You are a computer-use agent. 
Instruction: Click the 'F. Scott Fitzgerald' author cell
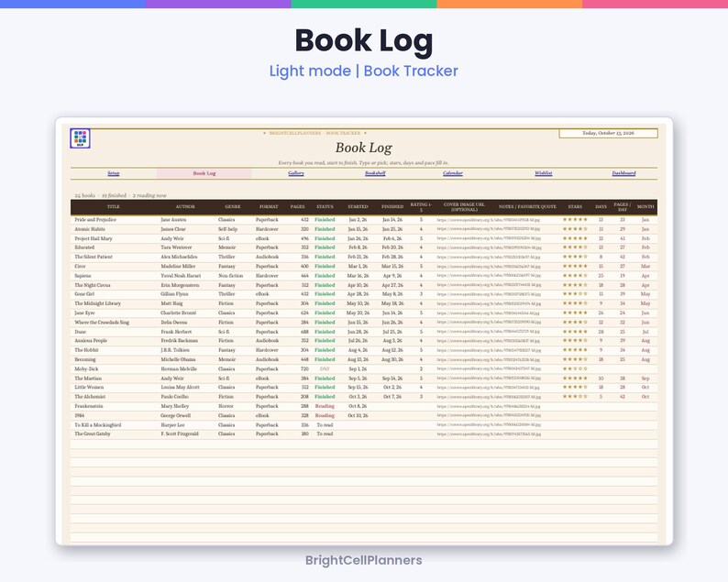click(x=180, y=434)
